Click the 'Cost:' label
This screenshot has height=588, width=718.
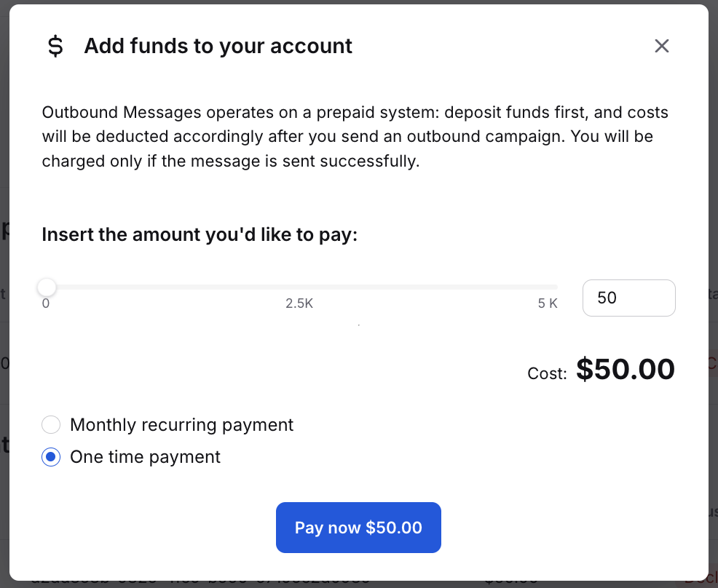point(547,374)
